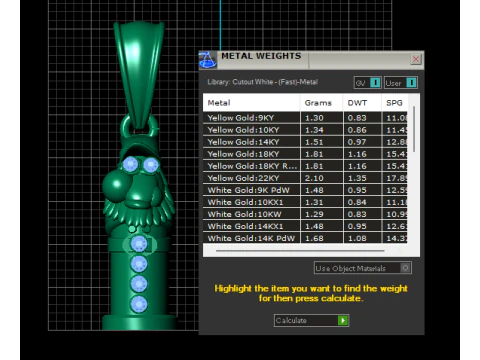Screen dimensions: 480x360
Task: Select the Yellow Gold:9KY row
Action: pyautogui.click(x=305, y=118)
